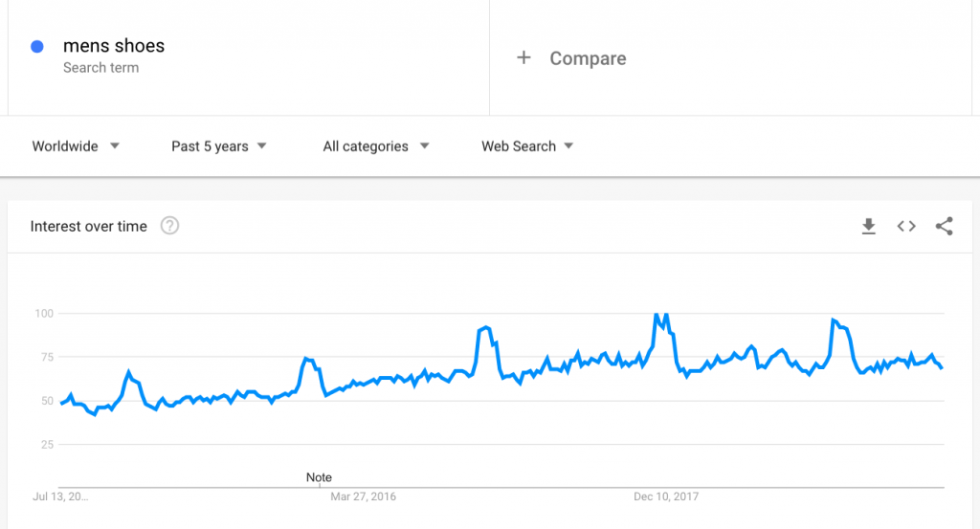Share the interest over time chart
The width and height of the screenshot is (980, 529).
[944, 226]
